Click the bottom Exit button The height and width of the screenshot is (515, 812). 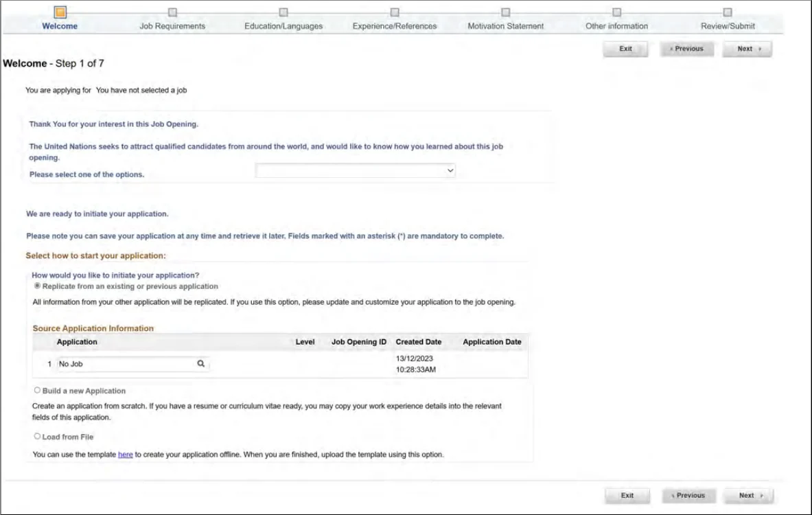tap(627, 495)
